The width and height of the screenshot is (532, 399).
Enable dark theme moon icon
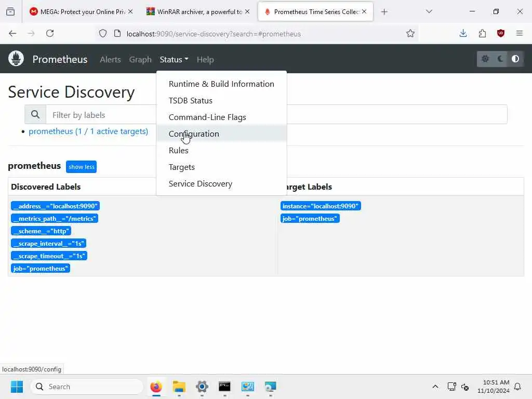pyautogui.click(x=500, y=59)
